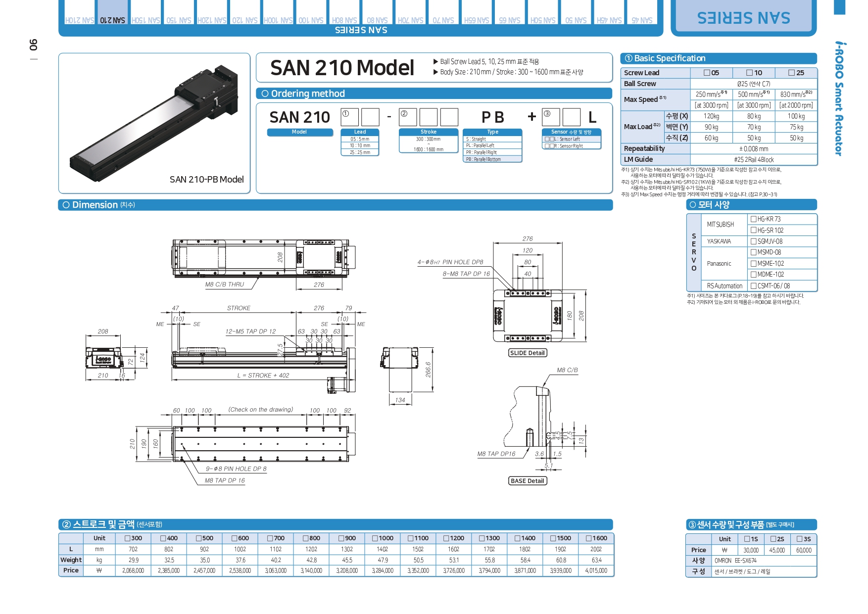The height and width of the screenshot is (614, 868).
Task: Tick the 1000 stroke checkbox
Action: pos(375,538)
